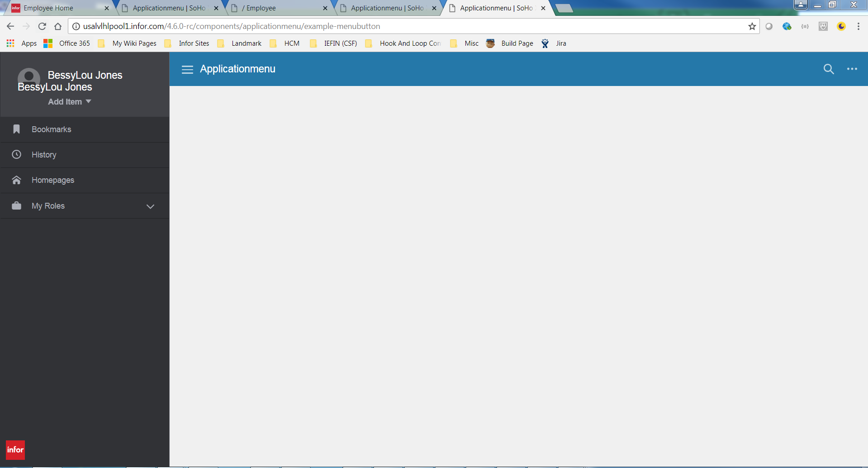The width and height of the screenshot is (868, 468).
Task: Open the Add Item dropdown
Action: click(x=70, y=102)
